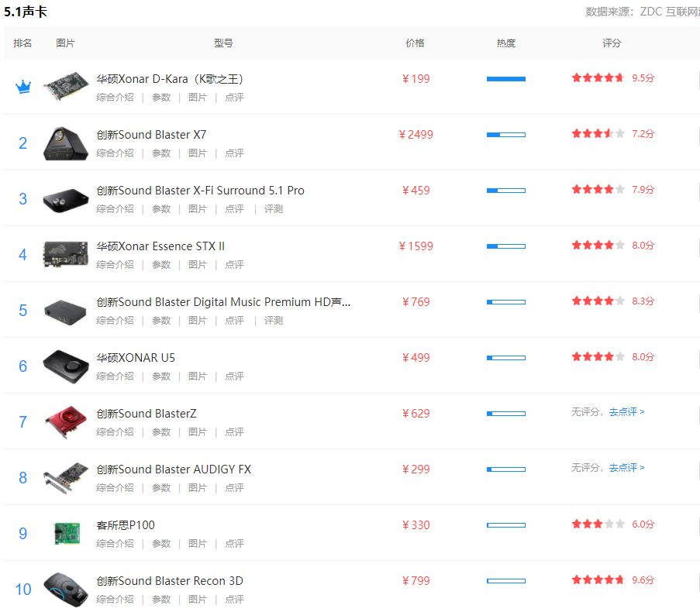Screen dimensions: 700x612
Task: Open 综合介绍 for 华硕Xonar D-Kara
Action: tap(115, 98)
